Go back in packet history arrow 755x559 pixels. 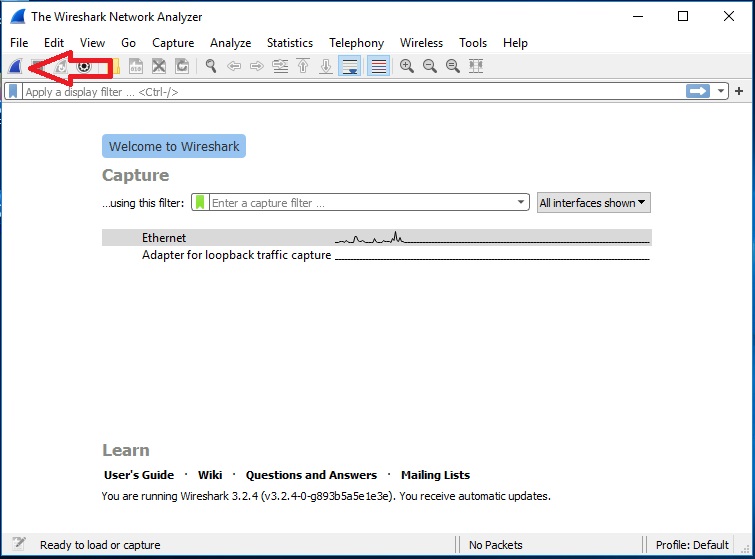[x=234, y=66]
